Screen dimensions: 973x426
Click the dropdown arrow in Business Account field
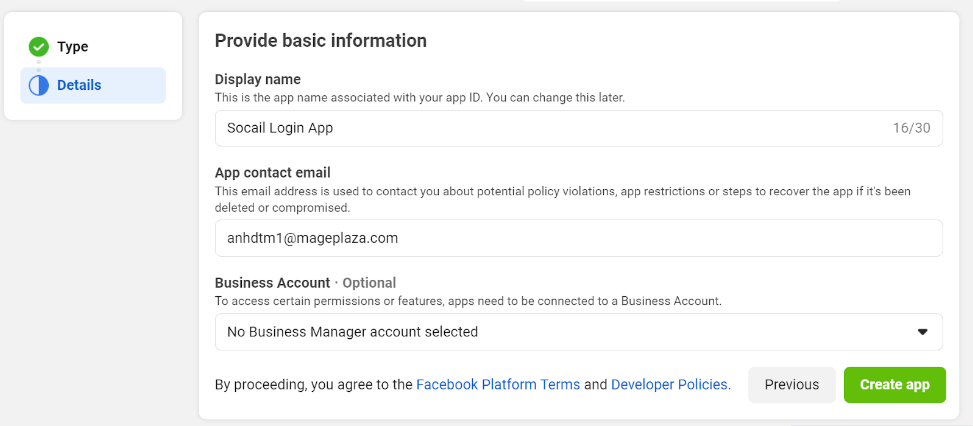pos(923,332)
